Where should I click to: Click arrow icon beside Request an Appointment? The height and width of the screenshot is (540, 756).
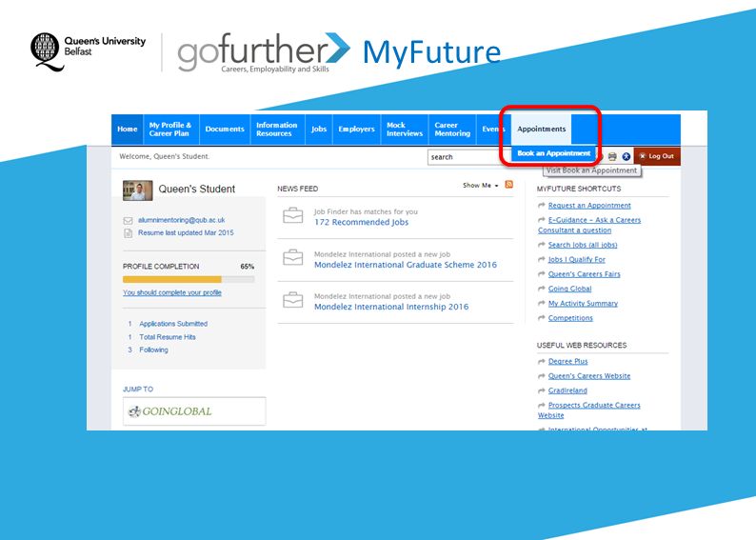(542, 206)
